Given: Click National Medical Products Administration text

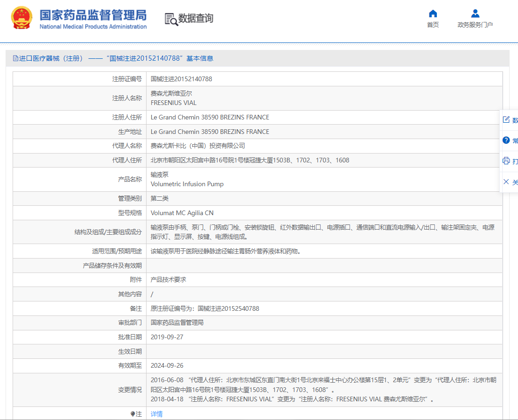Looking at the screenshot, I should click(x=93, y=27).
